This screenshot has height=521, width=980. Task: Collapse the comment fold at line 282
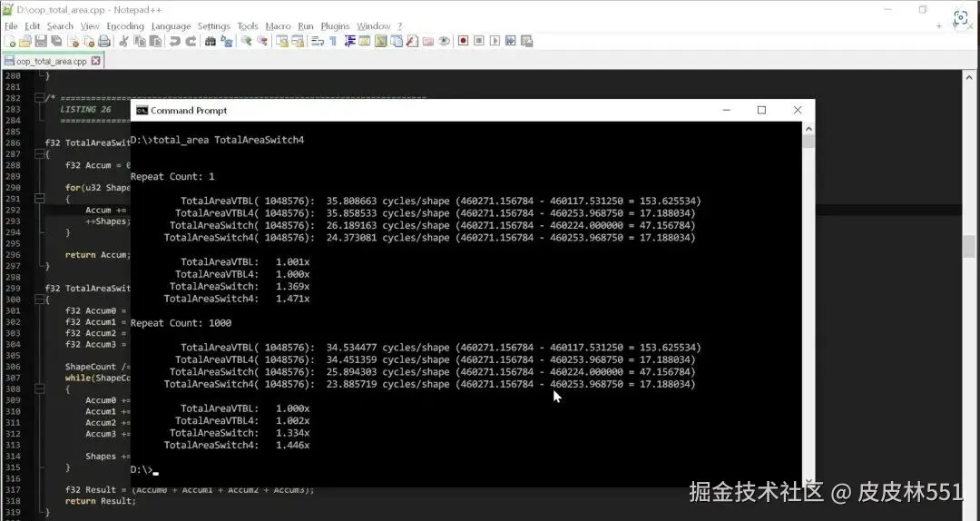[39, 98]
